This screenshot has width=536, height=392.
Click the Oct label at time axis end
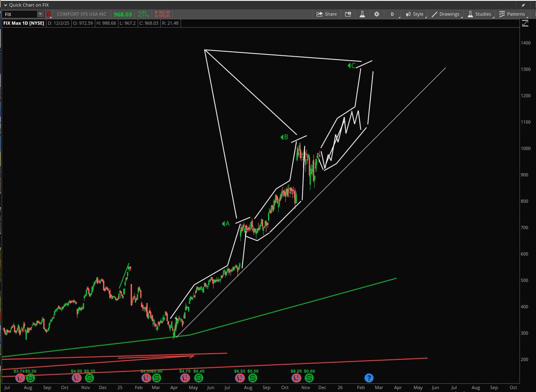point(513,388)
